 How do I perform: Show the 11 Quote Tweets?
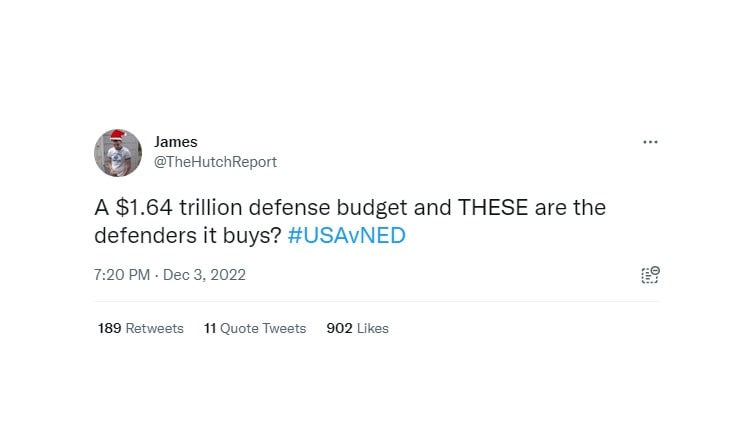point(255,328)
